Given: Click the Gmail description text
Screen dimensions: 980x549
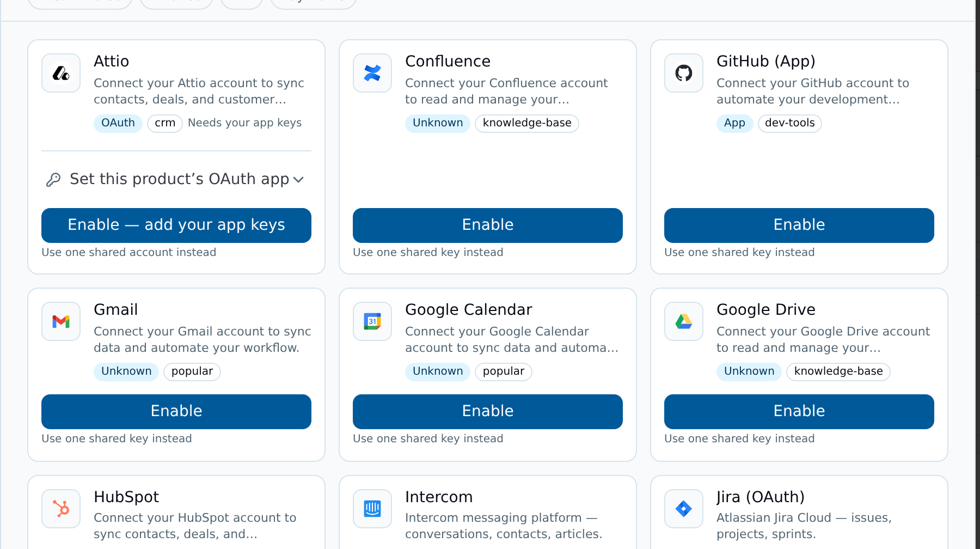Looking at the screenshot, I should (203, 339).
